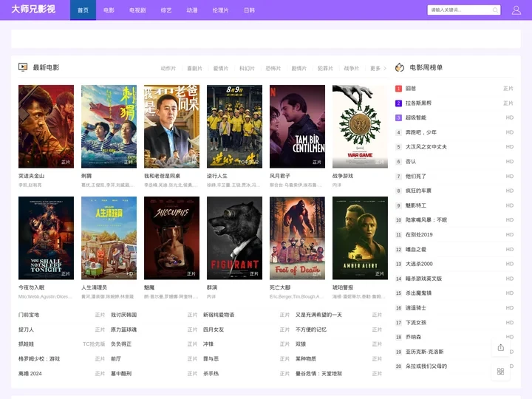
Task: Filter by 恐怖片 category
Action: (273, 69)
